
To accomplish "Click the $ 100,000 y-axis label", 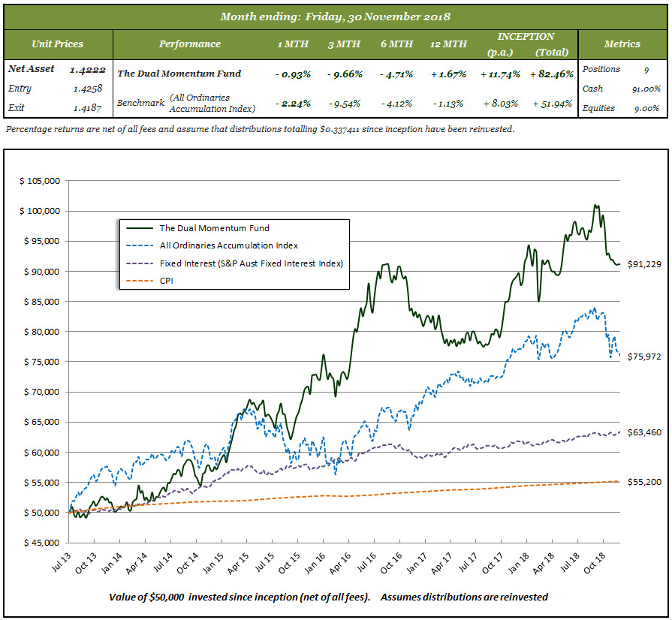I will coord(39,211).
